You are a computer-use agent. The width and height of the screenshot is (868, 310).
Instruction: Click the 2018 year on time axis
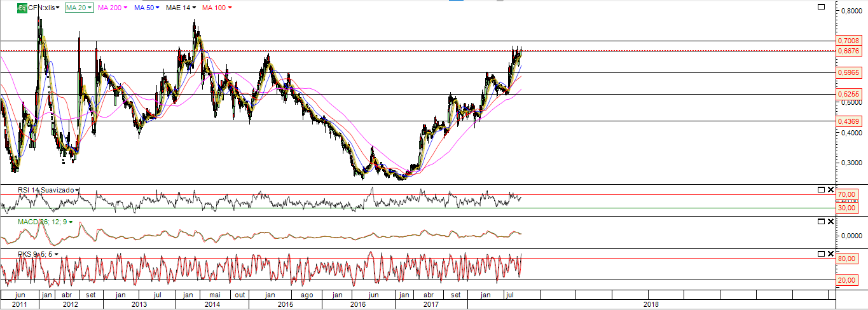click(651, 304)
